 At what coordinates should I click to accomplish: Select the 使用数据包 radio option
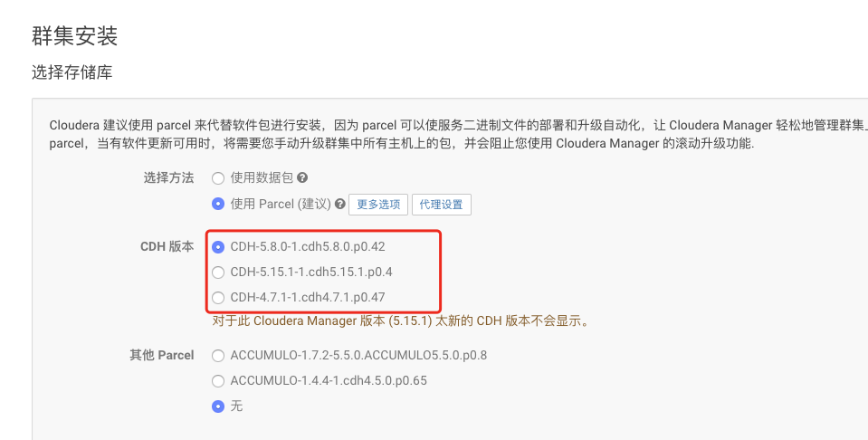[x=218, y=178]
